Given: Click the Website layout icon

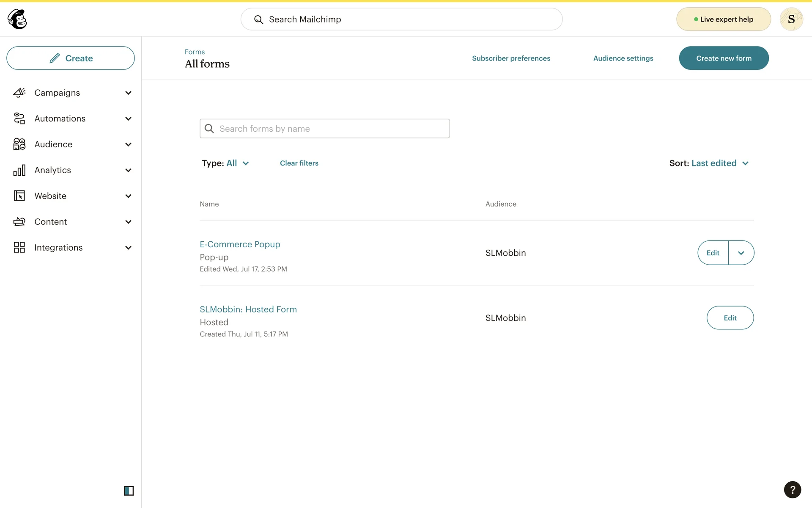Looking at the screenshot, I should [19, 196].
